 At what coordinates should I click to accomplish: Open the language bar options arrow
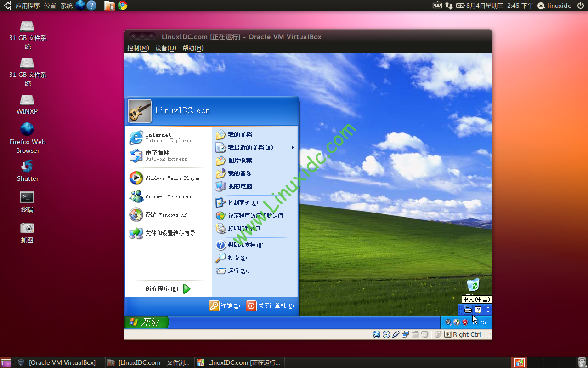[488, 312]
